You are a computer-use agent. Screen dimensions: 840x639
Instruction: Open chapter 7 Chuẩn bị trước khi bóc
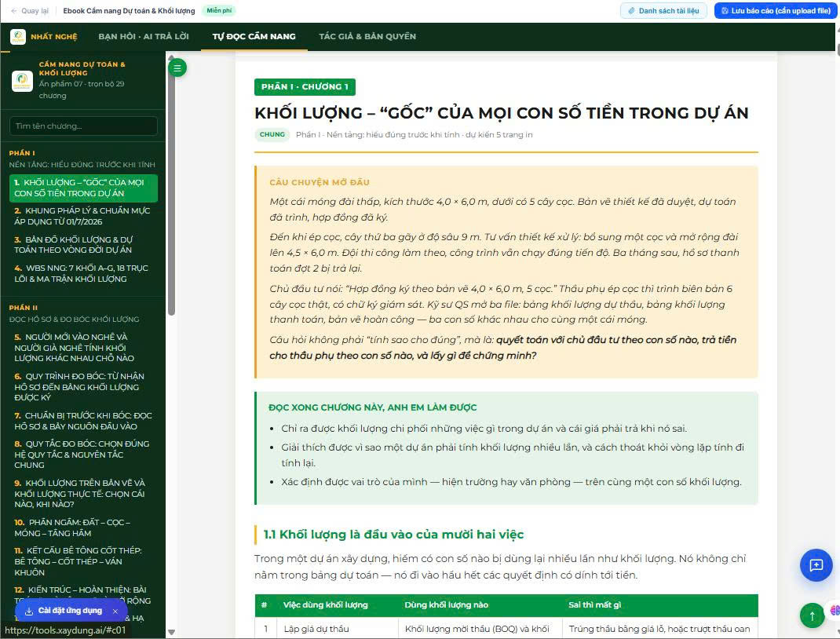click(x=83, y=421)
